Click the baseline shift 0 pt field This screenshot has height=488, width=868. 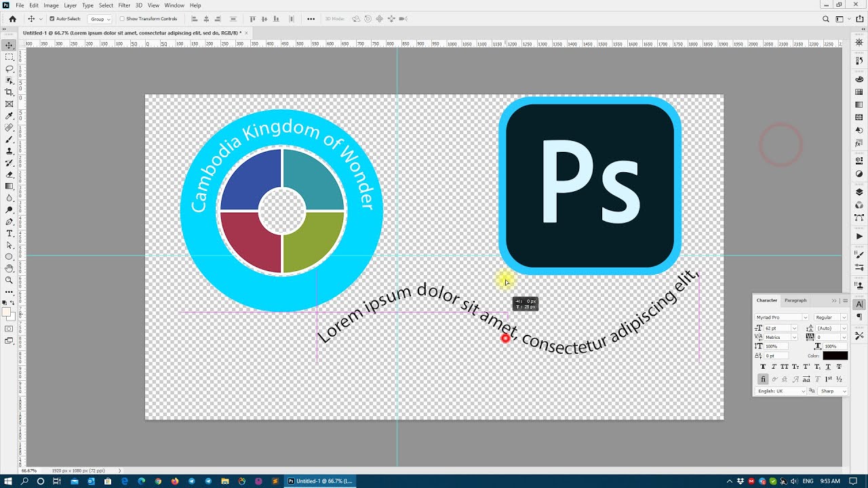(776, 356)
